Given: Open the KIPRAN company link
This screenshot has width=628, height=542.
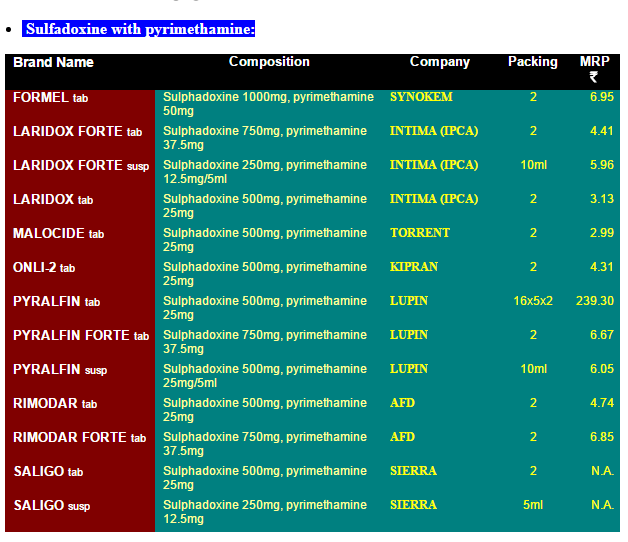Looking at the screenshot, I should pos(414,267).
